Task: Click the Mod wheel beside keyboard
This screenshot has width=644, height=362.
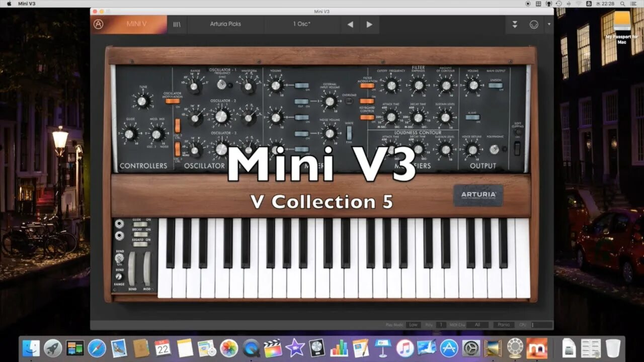Action: [x=147, y=268]
